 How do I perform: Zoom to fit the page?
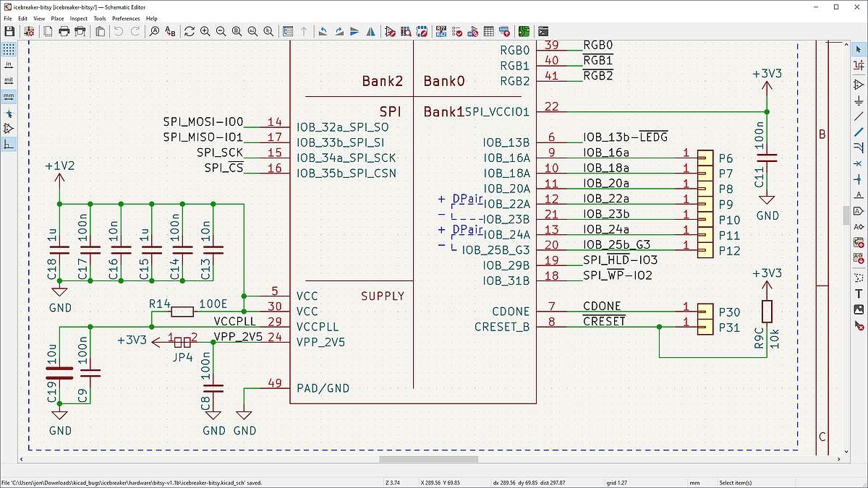click(237, 32)
